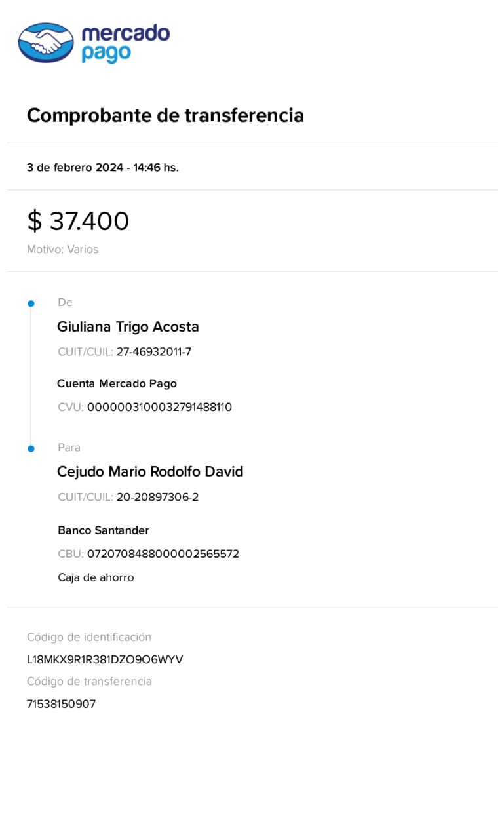Select transfer code 71538150907
The width and height of the screenshot is (504, 839).
tap(61, 704)
